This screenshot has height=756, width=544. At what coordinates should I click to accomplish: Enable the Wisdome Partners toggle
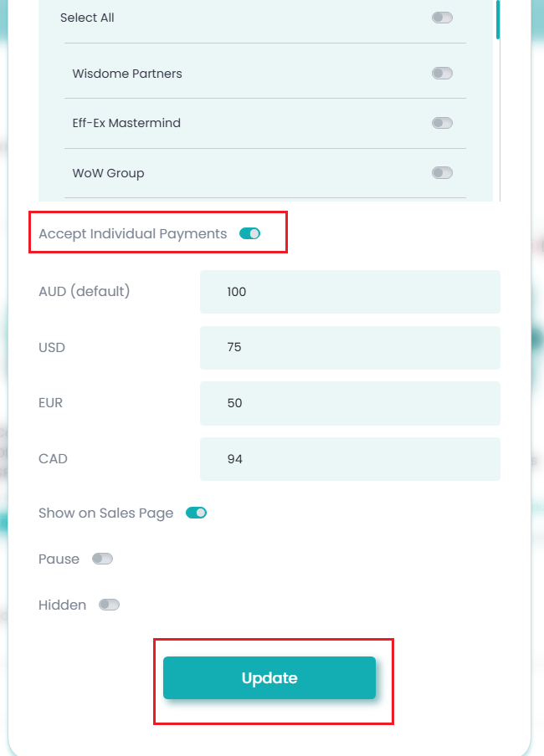point(442,74)
